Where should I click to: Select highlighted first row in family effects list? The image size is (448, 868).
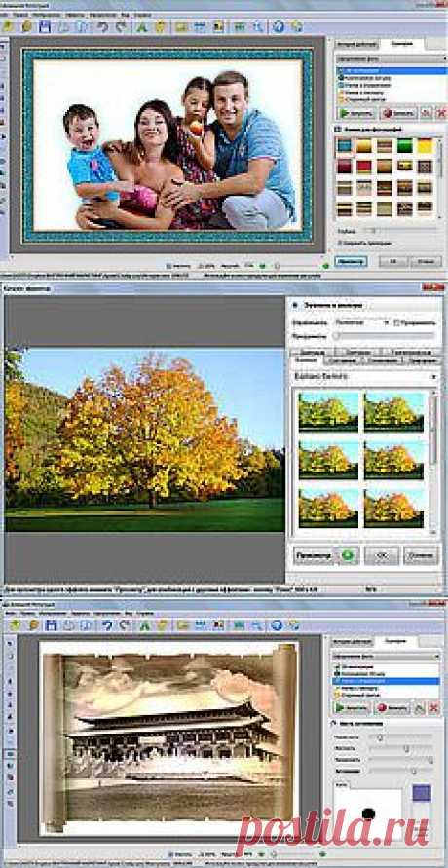tap(392, 71)
